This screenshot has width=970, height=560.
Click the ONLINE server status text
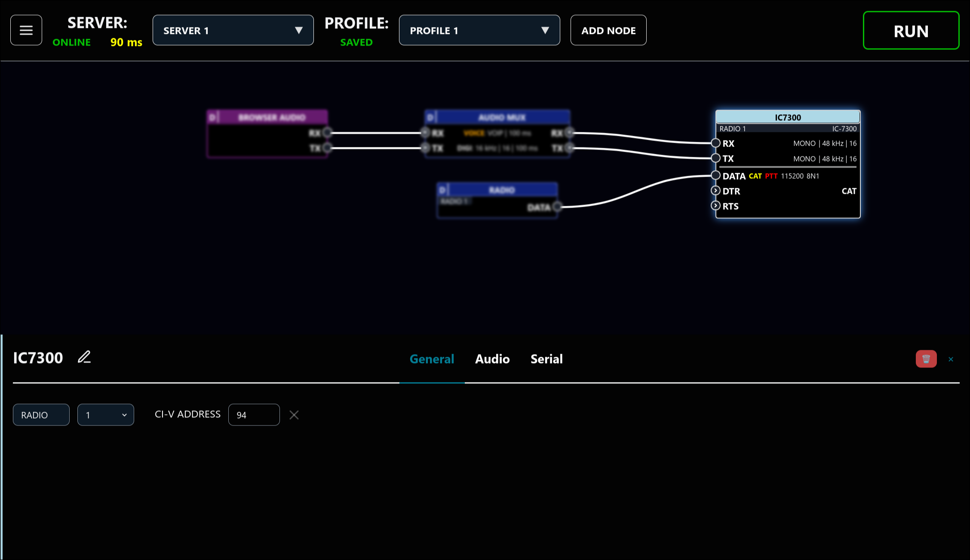point(71,43)
